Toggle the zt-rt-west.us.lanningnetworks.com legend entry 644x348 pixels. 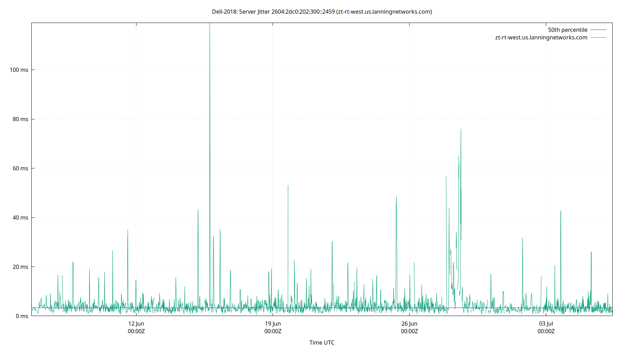(541, 38)
